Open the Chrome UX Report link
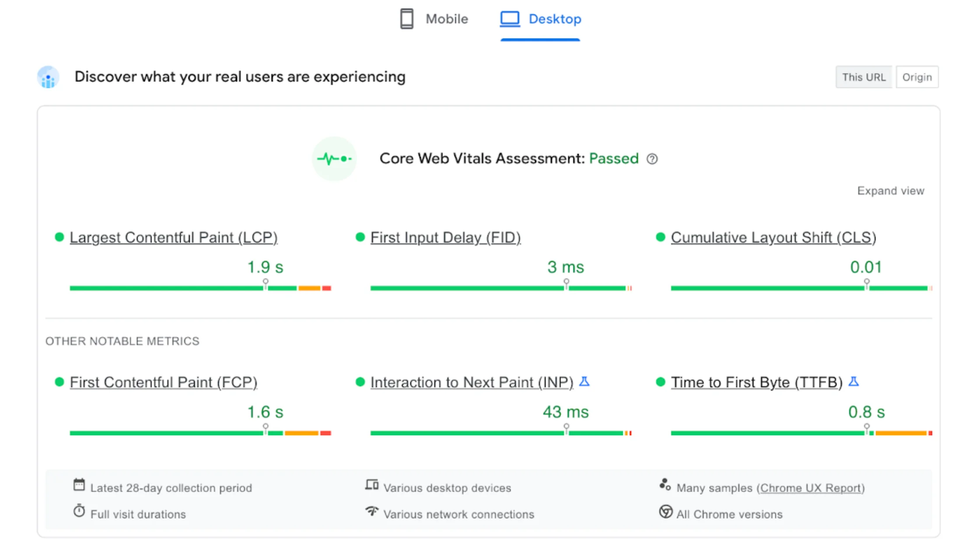 point(810,488)
